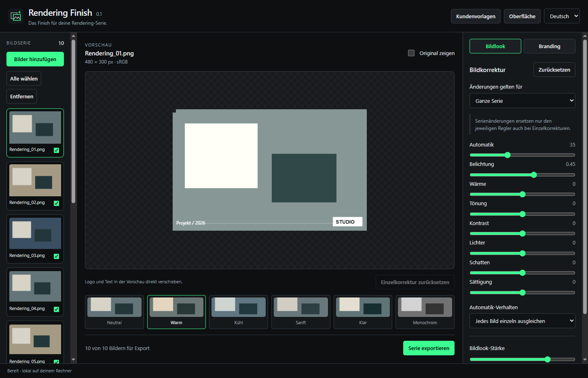Click Einzelkorrektur zurücksetzen
Image resolution: width=588 pixels, height=378 pixels.
pos(415,282)
